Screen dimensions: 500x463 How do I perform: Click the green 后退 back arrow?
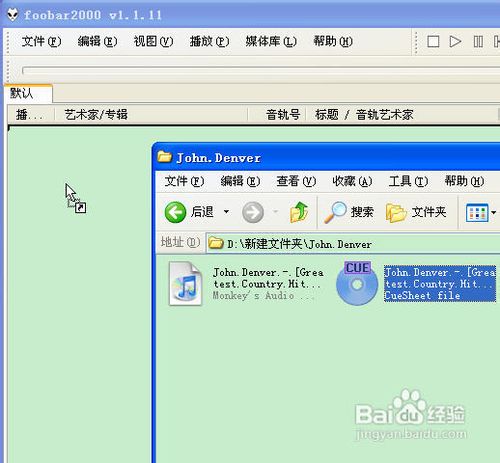point(175,212)
